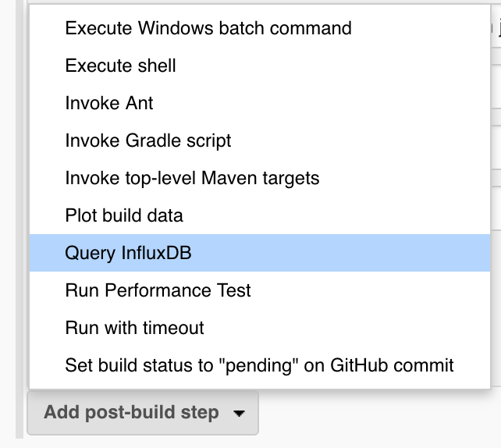501x448 pixels.
Task: Choose Run Performance Test
Action: (158, 290)
